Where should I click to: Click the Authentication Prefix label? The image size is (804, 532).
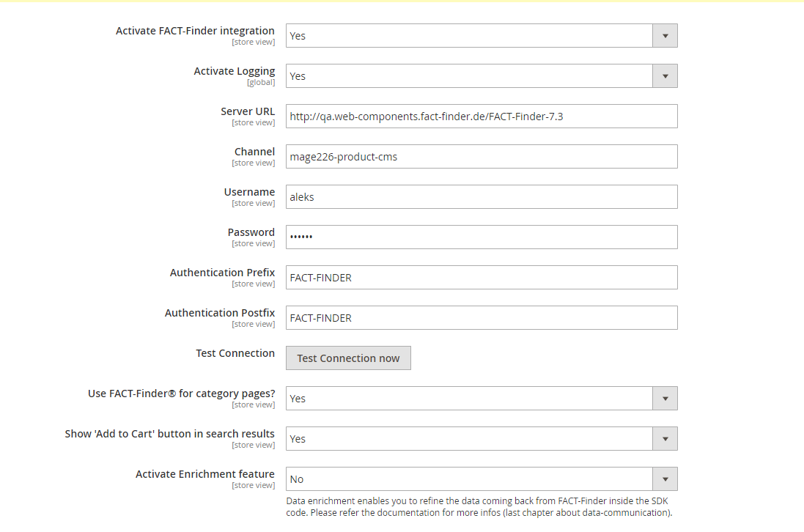coord(223,273)
